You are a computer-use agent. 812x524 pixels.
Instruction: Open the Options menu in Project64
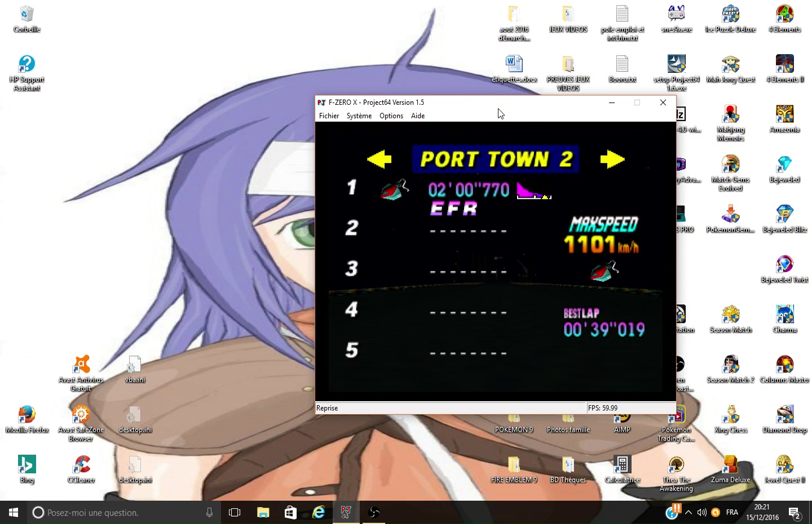(x=391, y=116)
